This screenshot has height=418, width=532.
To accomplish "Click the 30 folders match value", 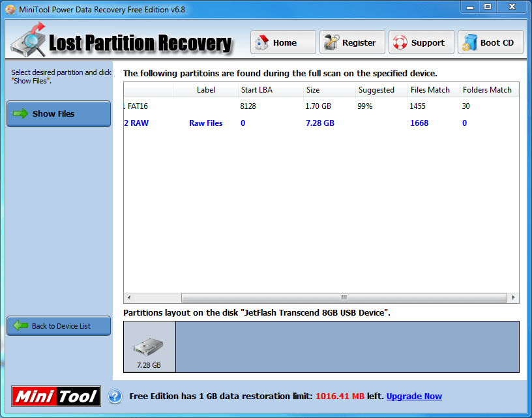I will pyautogui.click(x=466, y=106).
